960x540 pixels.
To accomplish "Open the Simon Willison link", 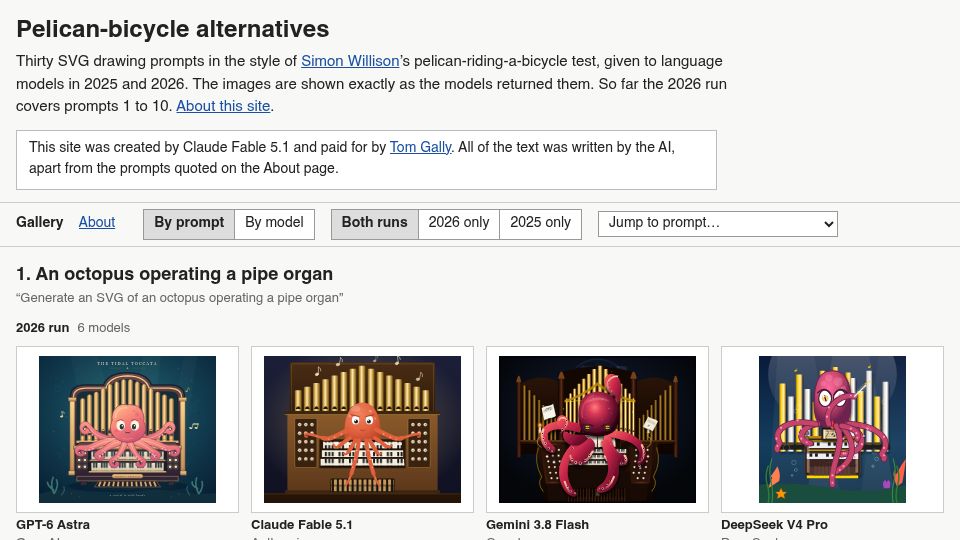I will 350,61.
